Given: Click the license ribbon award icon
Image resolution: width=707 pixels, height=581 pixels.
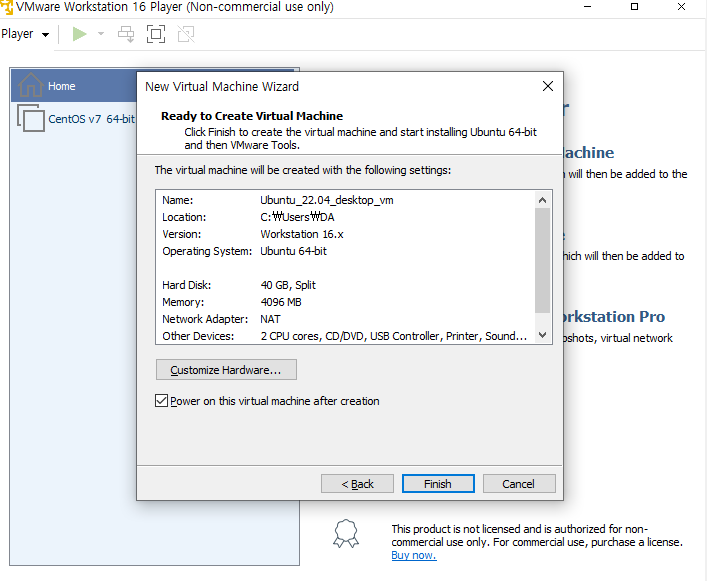Looking at the screenshot, I should coord(346,533).
